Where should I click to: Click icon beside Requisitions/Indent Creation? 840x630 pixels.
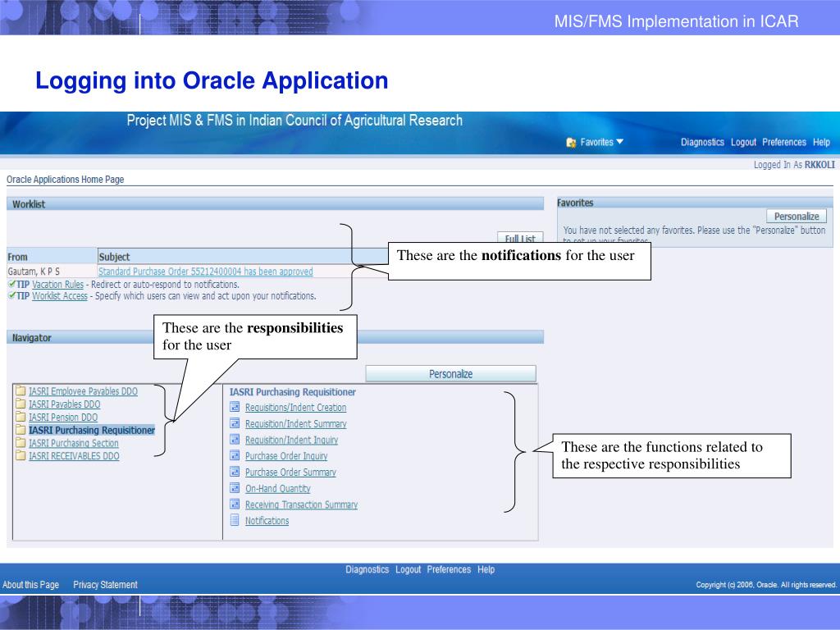click(x=235, y=408)
